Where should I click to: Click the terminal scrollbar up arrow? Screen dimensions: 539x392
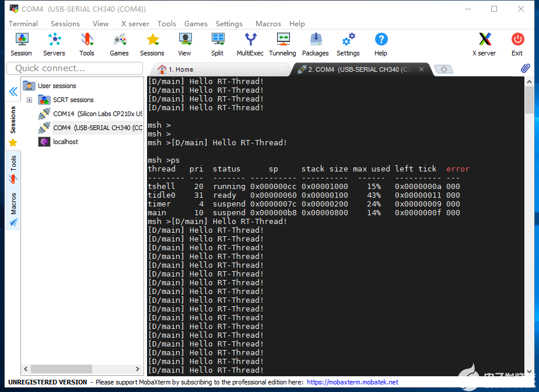click(529, 82)
